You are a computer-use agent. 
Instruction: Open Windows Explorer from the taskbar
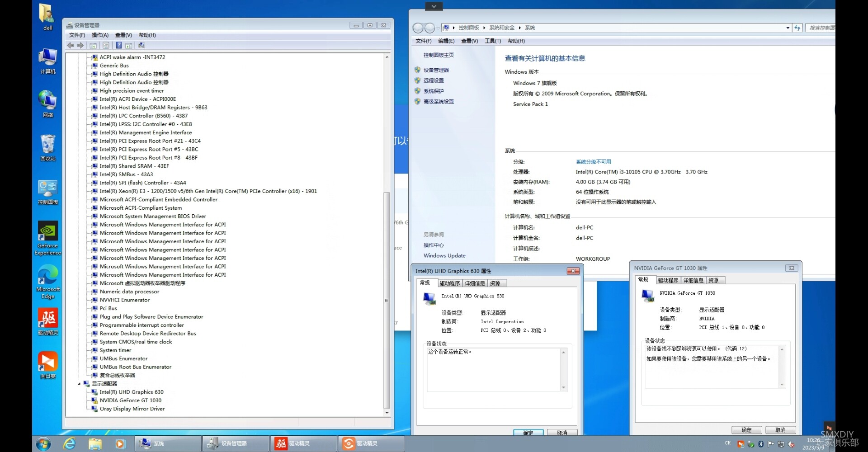point(95,443)
